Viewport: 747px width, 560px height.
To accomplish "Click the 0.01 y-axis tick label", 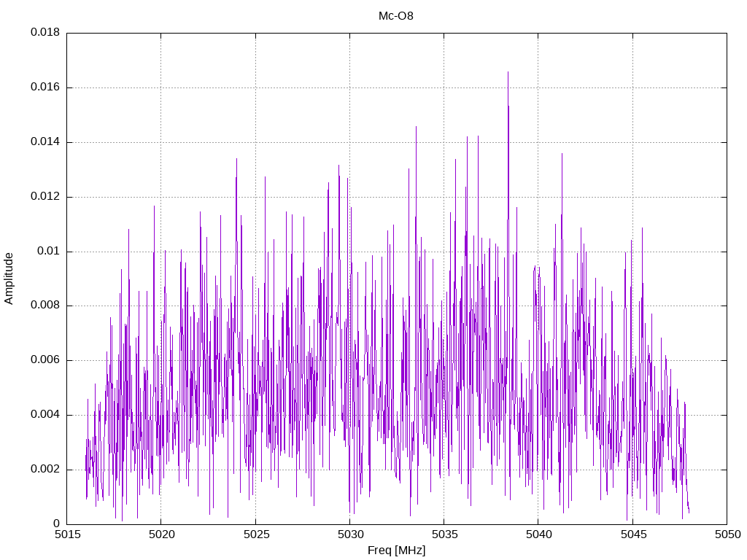I will click(49, 251).
